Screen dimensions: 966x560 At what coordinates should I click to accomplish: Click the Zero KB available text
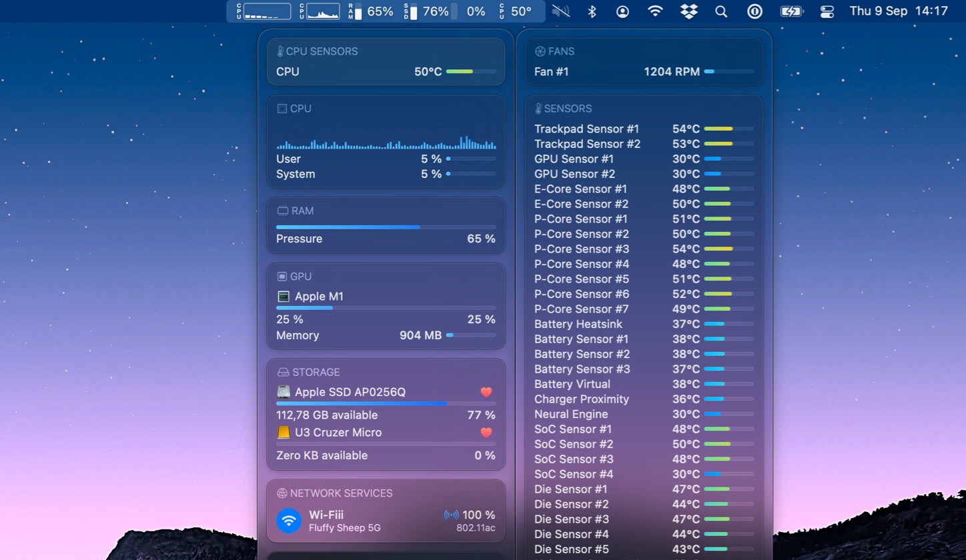click(322, 455)
